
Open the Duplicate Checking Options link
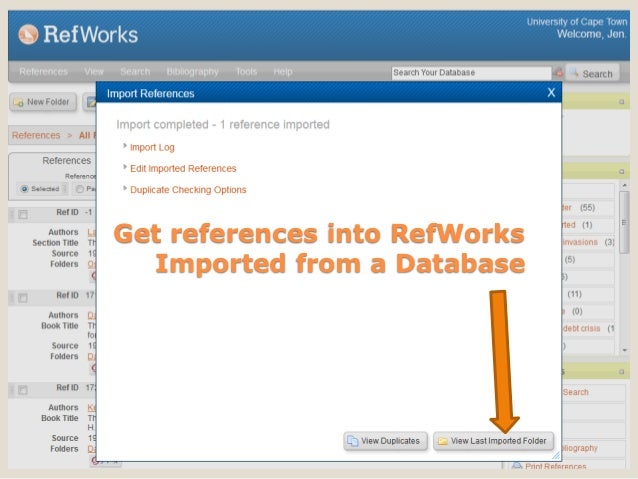tap(188, 190)
